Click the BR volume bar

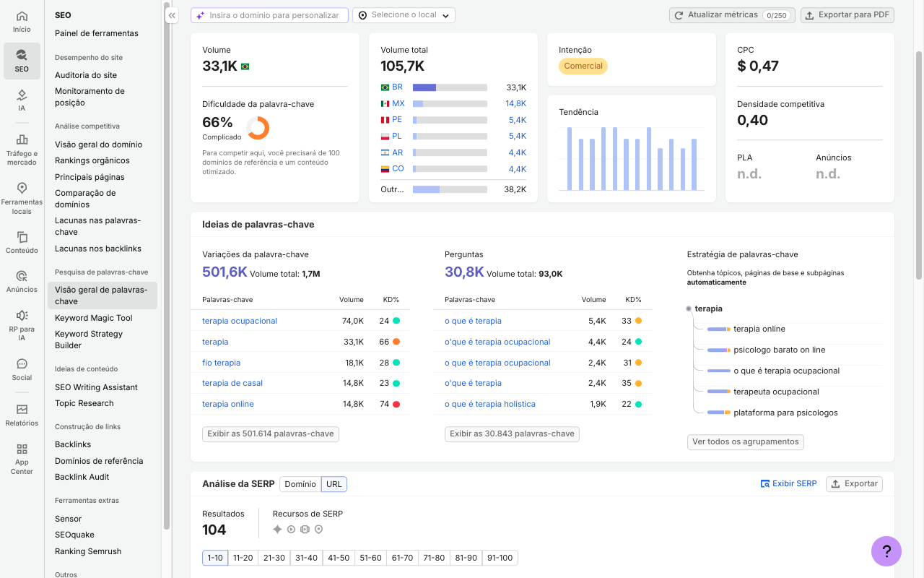450,87
